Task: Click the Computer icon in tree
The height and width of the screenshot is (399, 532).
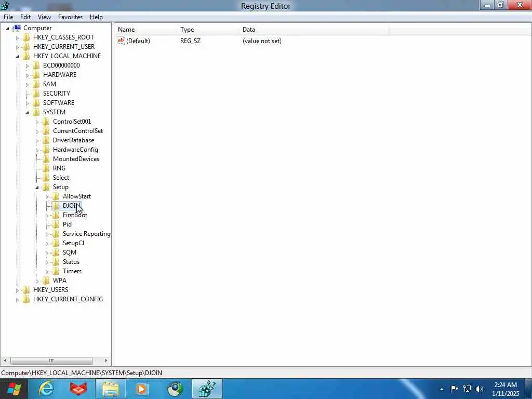Action: coord(17,28)
